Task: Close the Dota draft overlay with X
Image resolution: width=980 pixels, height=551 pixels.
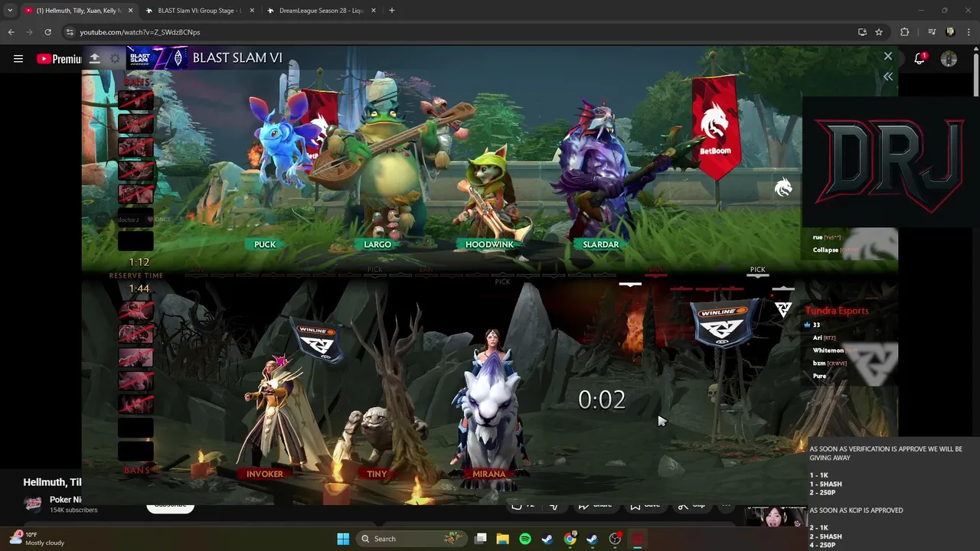Action: pyautogui.click(x=888, y=57)
